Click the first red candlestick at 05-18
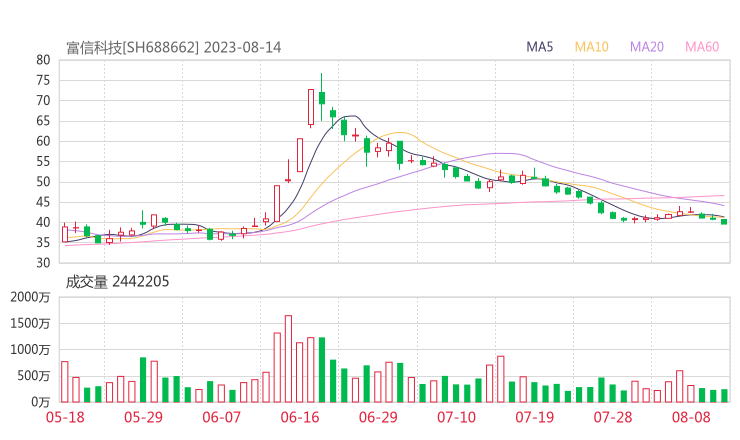740x440 pixels. tap(65, 234)
